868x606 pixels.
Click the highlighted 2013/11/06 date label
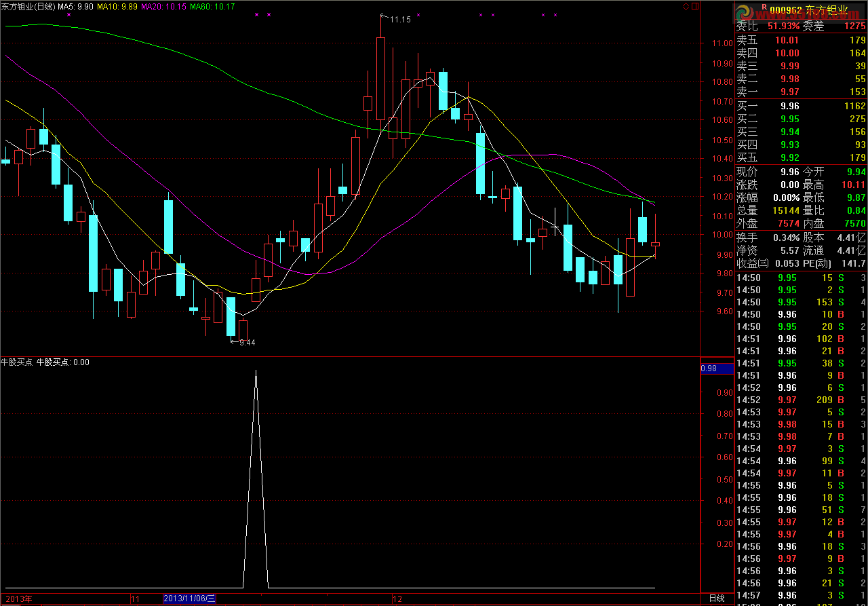190,599
